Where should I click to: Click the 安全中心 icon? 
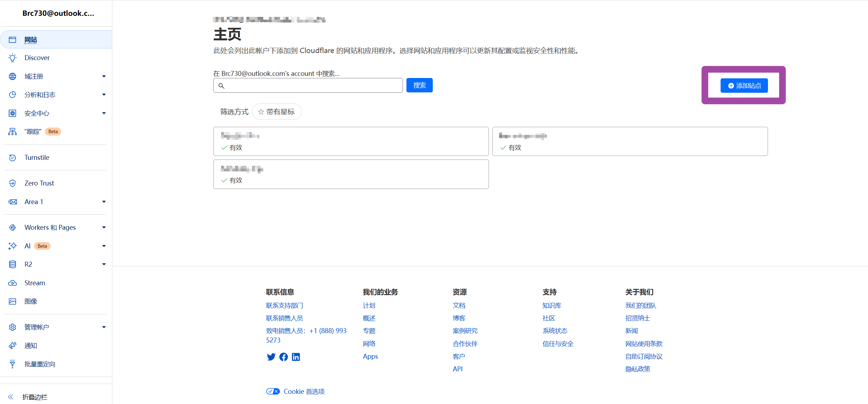point(12,113)
